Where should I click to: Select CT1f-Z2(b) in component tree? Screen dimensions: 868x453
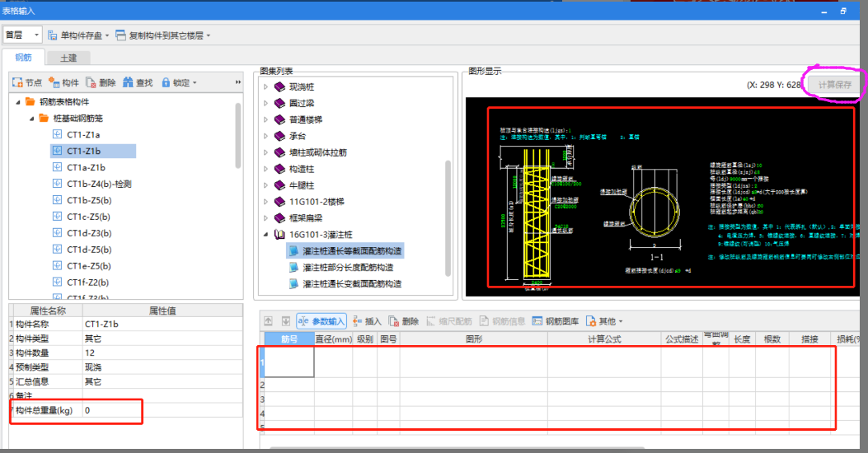(x=87, y=282)
